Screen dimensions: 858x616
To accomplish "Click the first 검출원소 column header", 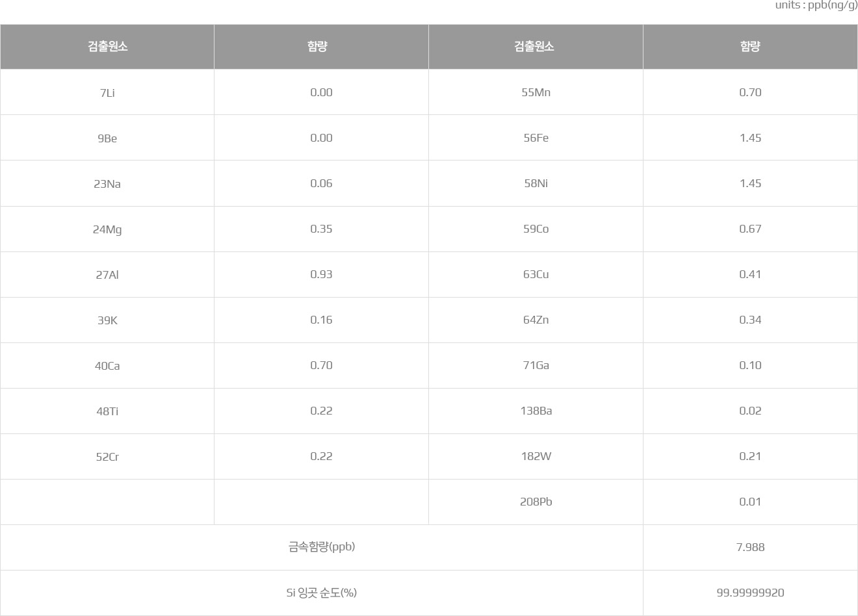I will coord(107,47).
